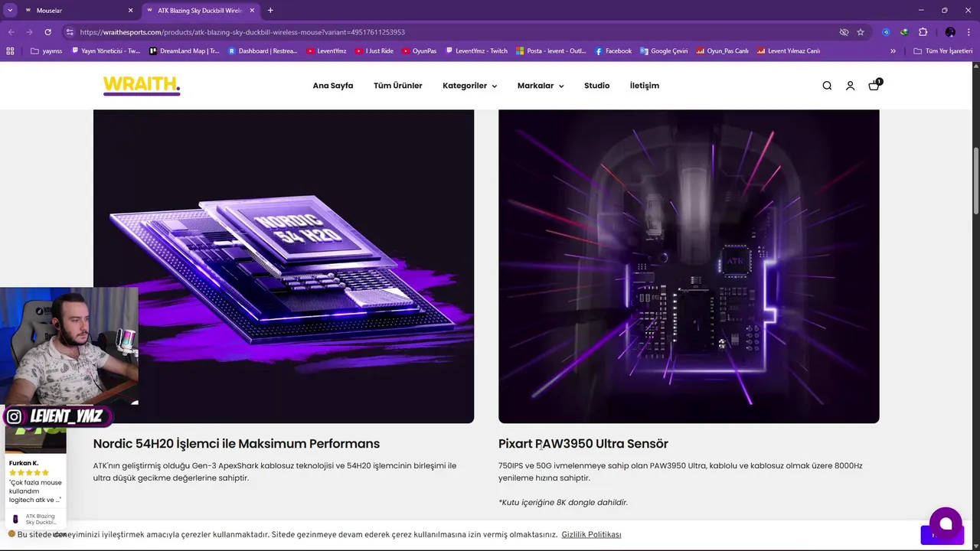Open the green extension icon in toolbar

(904, 32)
